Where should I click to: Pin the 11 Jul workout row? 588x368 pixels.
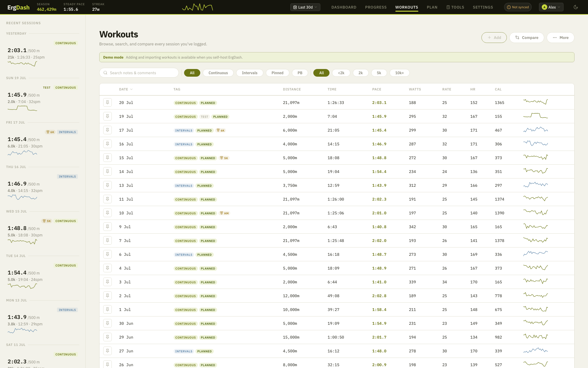[107, 199]
